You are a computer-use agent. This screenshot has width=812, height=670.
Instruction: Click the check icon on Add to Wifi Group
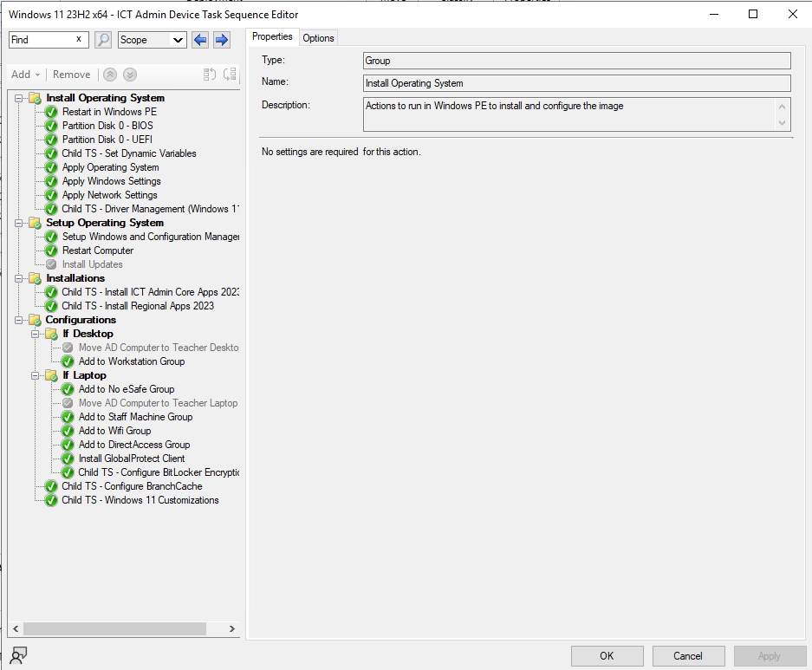(x=67, y=431)
